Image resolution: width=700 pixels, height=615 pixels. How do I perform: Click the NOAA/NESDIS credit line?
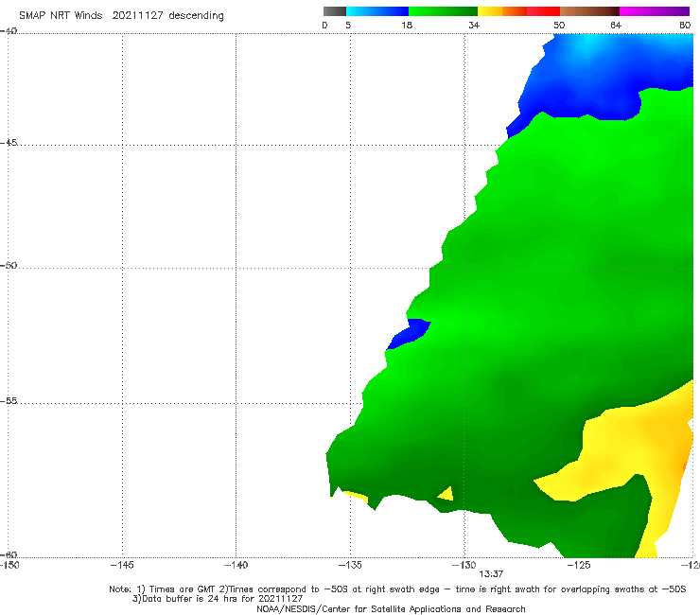coord(391,609)
